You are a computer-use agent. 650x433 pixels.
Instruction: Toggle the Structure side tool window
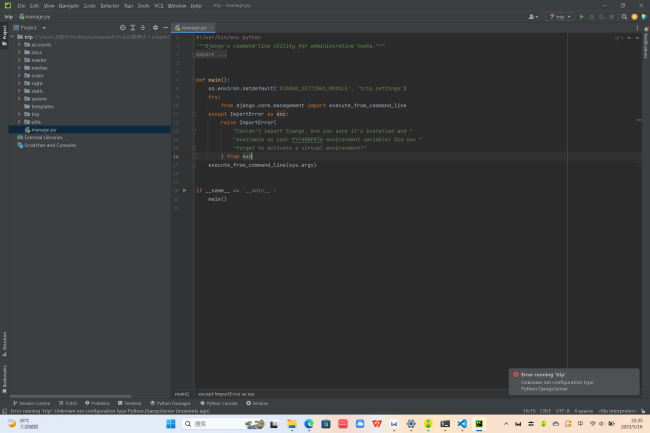click(x=4, y=343)
